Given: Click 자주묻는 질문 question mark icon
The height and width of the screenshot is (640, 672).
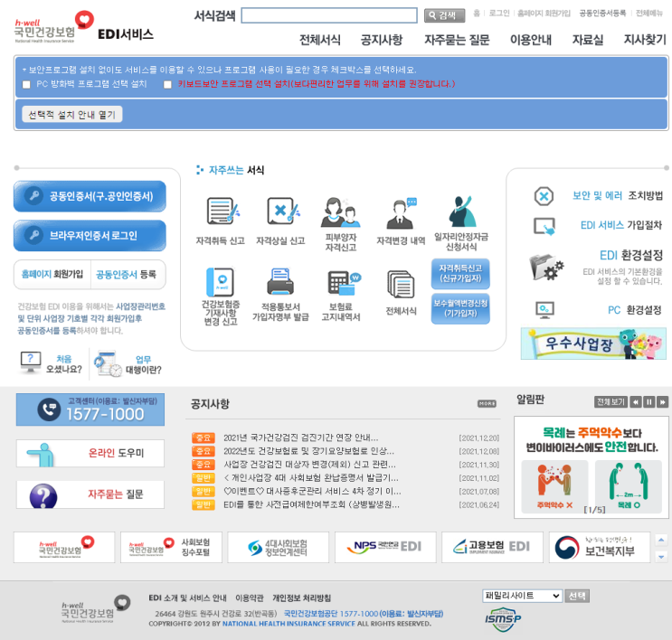Looking at the screenshot, I should click(x=43, y=496).
